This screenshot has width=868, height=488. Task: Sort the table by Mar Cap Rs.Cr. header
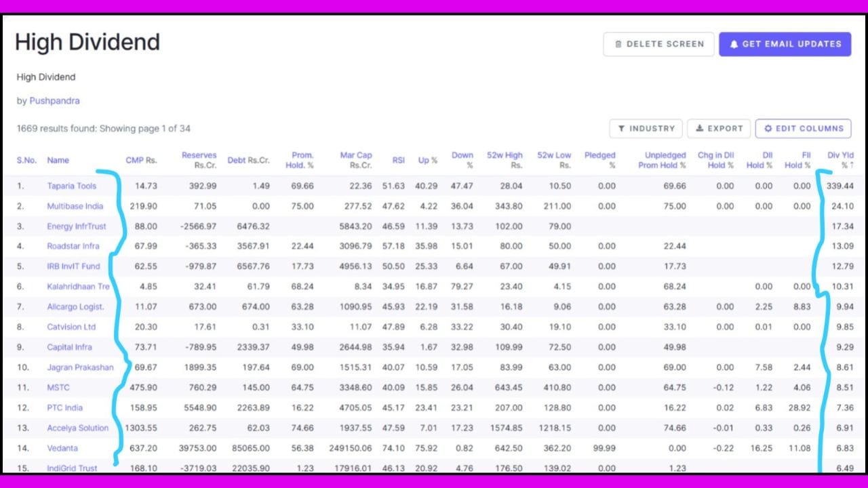(x=356, y=160)
